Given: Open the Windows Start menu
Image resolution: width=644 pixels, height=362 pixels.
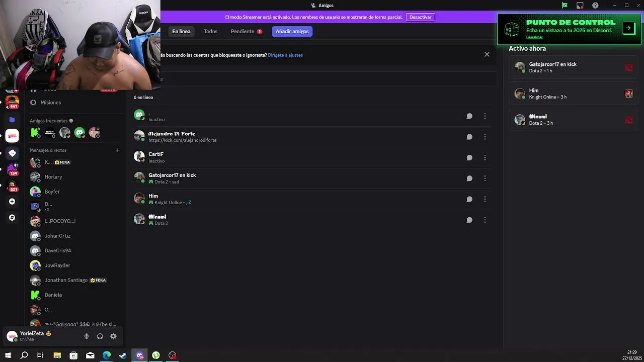Looking at the screenshot, I should click(8, 355).
